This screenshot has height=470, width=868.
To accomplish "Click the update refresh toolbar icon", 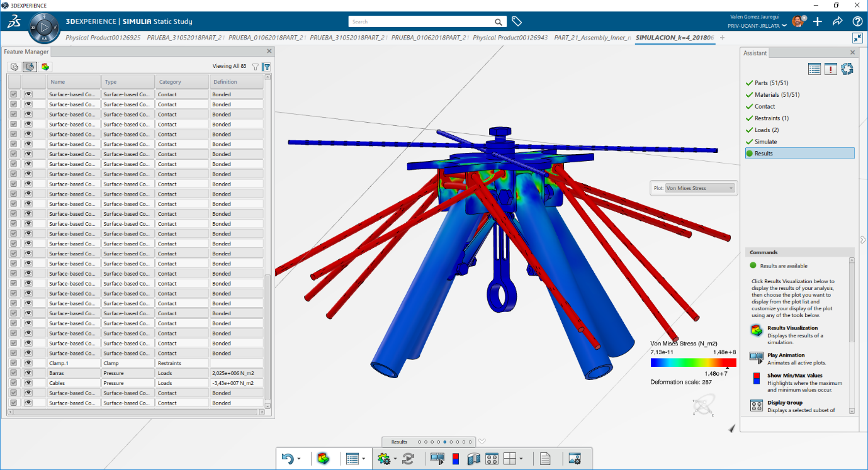I will [408, 459].
